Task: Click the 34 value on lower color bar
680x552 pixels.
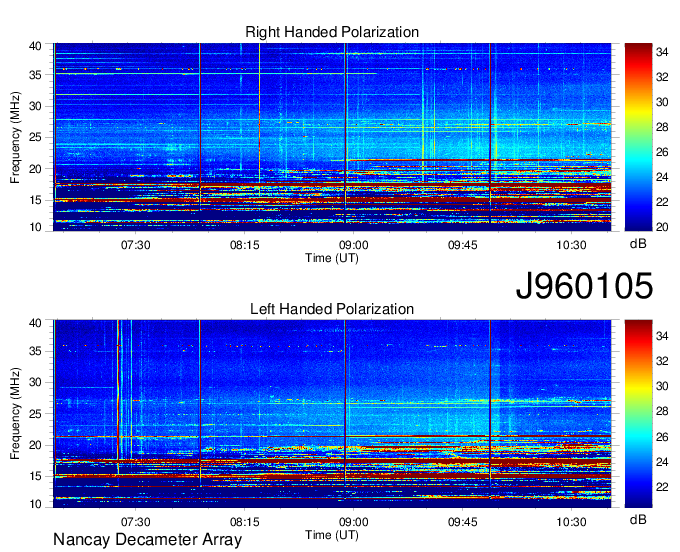Action: pos(662,336)
